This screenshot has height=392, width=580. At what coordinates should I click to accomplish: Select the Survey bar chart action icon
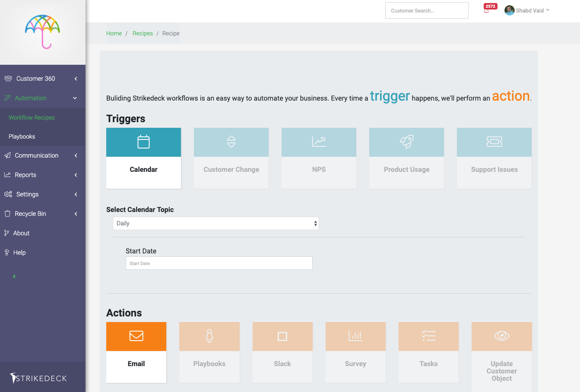coord(355,336)
